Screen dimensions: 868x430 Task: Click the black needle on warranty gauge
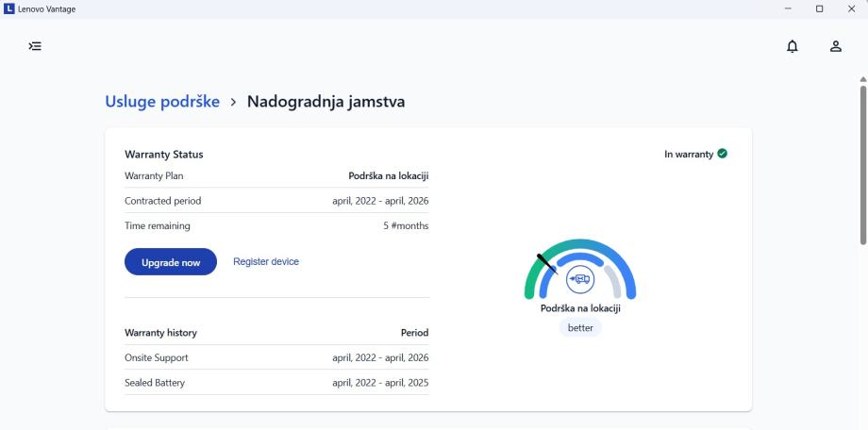pyautogui.click(x=547, y=263)
